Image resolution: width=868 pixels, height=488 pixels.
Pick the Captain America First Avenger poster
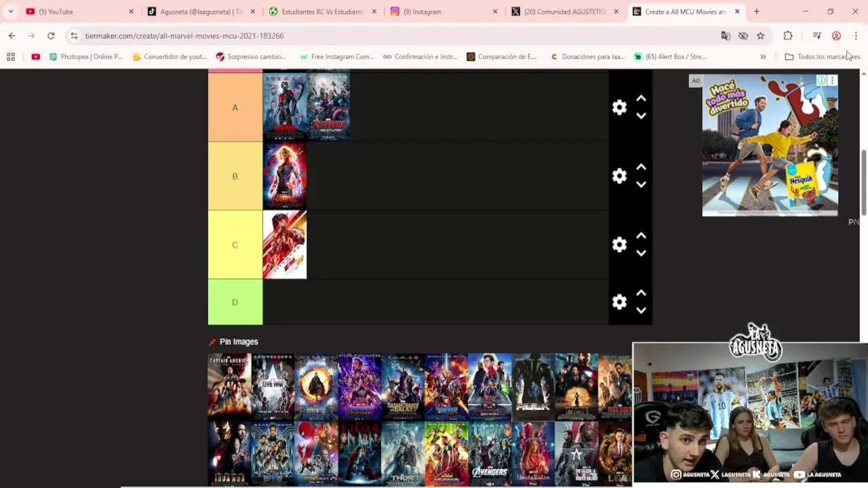click(x=229, y=386)
